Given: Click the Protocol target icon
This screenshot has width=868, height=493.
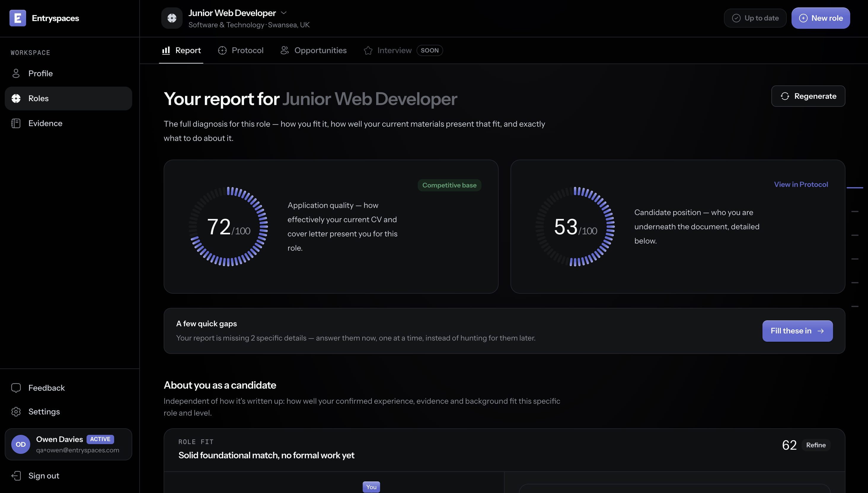Looking at the screenshot, I should pyautogui.click(x=222, y=50).
